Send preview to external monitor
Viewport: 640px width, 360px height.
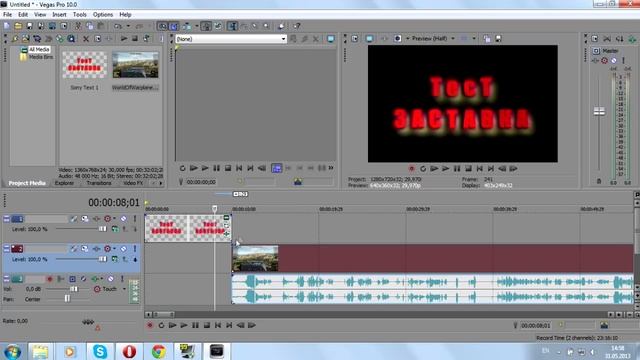coord(369,39)
